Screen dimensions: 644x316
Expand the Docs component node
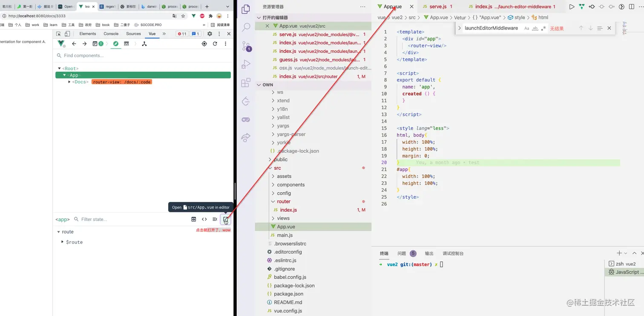(x=69, y=82)
